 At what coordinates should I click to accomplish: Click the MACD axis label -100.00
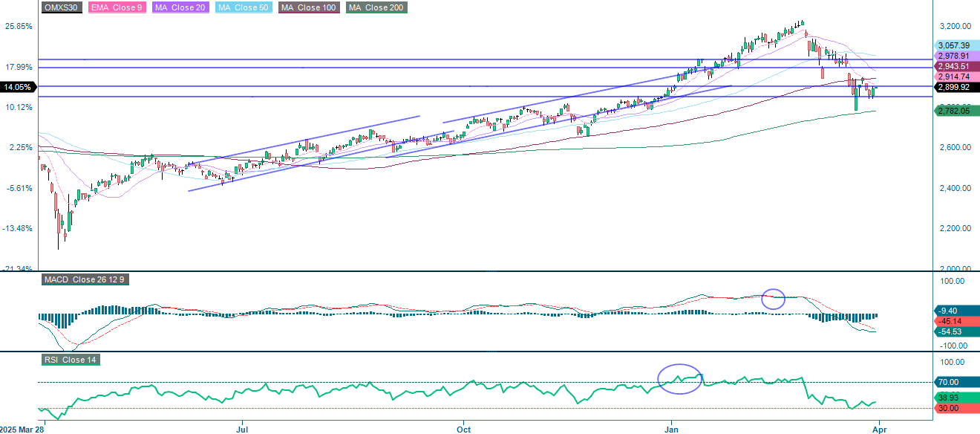click(954, 346)
